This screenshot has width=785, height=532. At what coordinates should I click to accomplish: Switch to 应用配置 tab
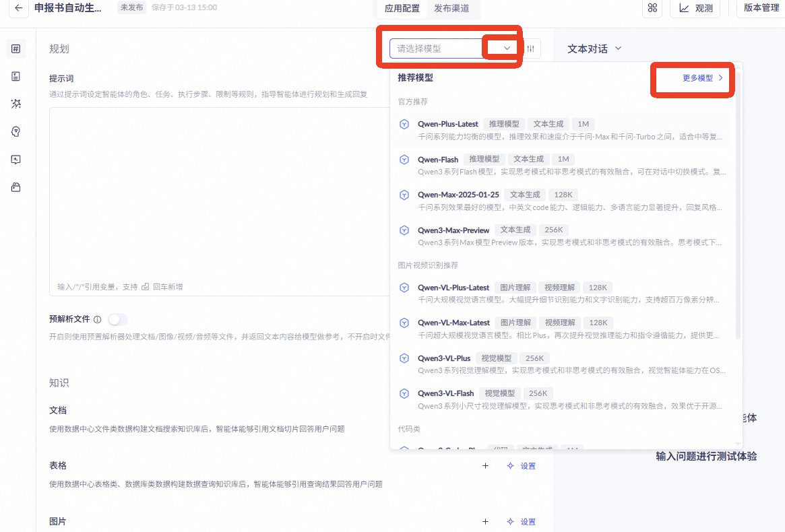402,9
